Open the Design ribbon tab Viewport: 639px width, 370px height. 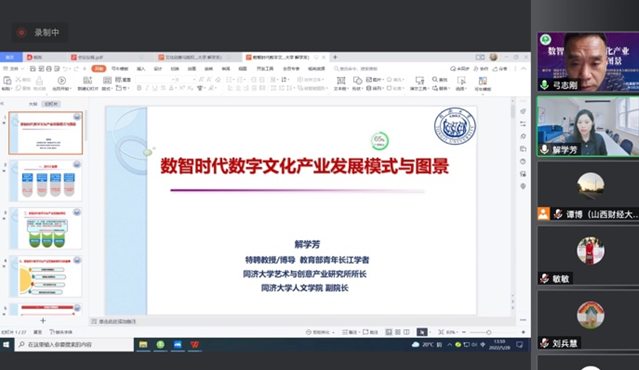pos(158,68)
